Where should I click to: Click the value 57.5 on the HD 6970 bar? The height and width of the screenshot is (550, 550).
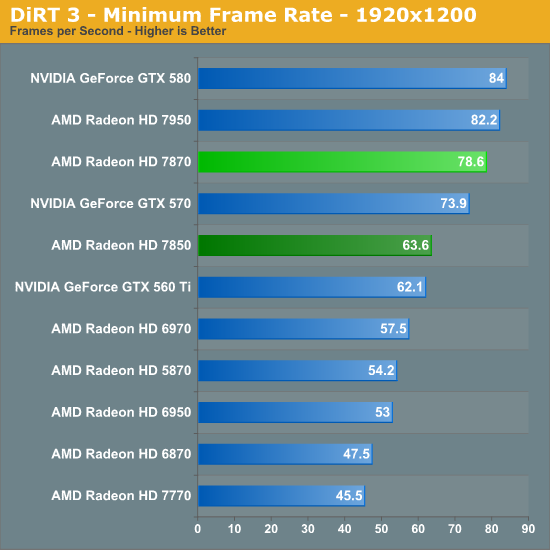click(x=393, y=329)
